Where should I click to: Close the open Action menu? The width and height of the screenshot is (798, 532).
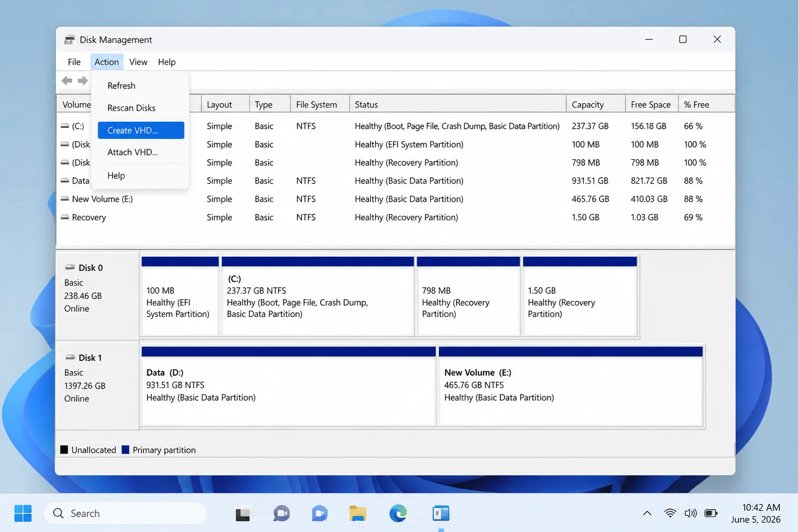tap(107, 62)
